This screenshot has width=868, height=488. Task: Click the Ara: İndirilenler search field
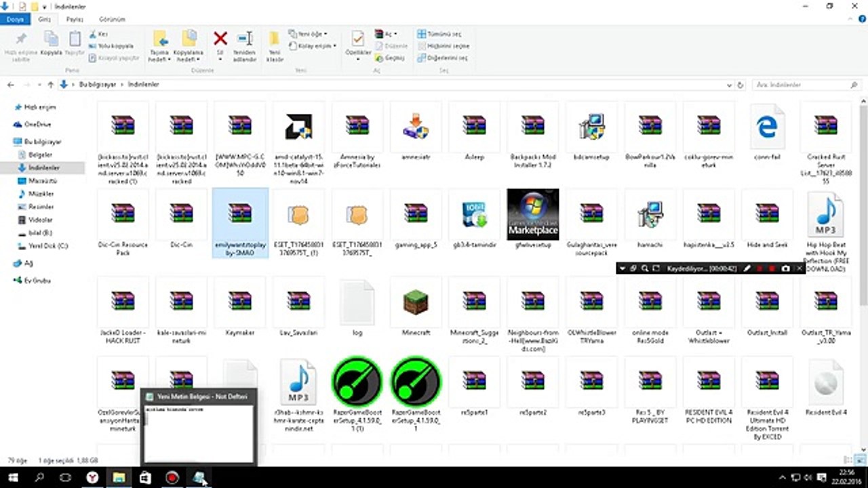806,85
